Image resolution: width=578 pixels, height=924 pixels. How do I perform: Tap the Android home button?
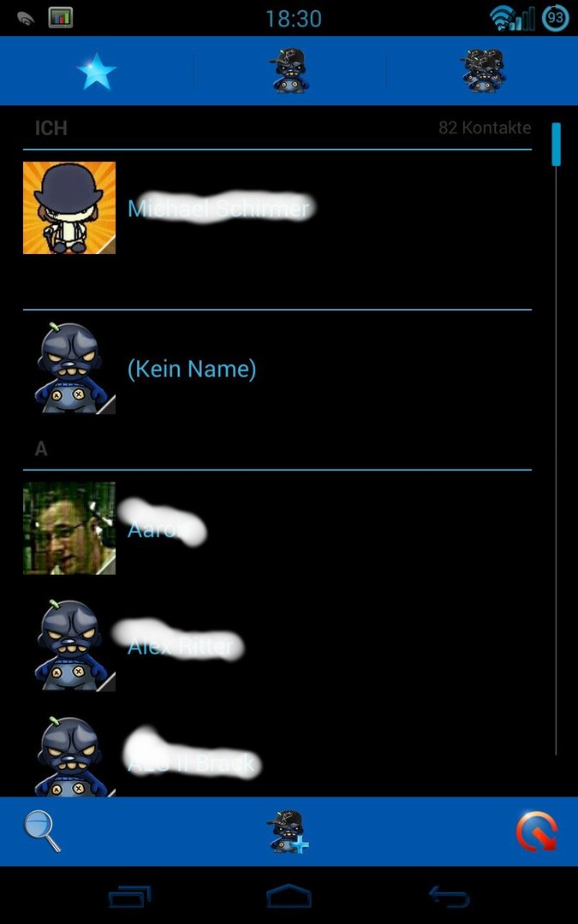click(x=289, y=897)
